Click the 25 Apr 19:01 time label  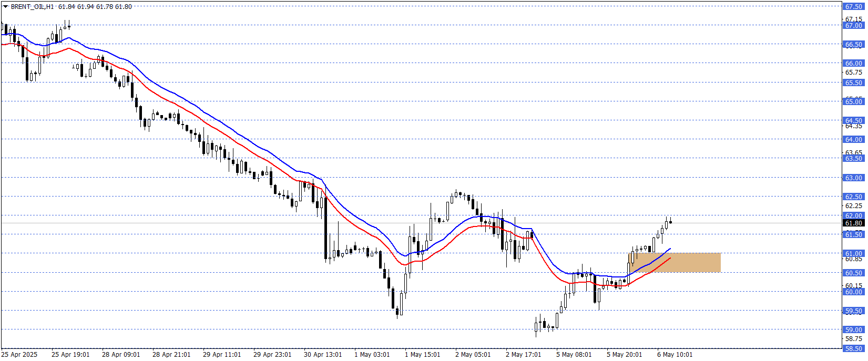tap(70, 355)
